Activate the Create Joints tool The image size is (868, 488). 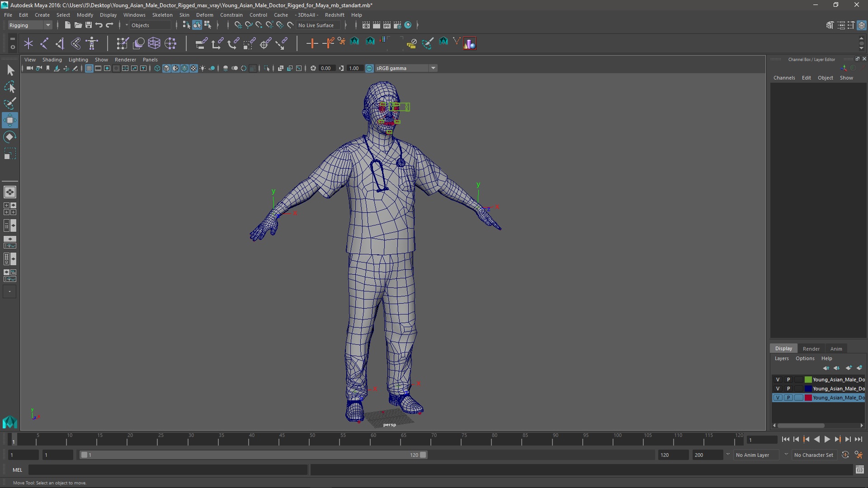(44, 43)
